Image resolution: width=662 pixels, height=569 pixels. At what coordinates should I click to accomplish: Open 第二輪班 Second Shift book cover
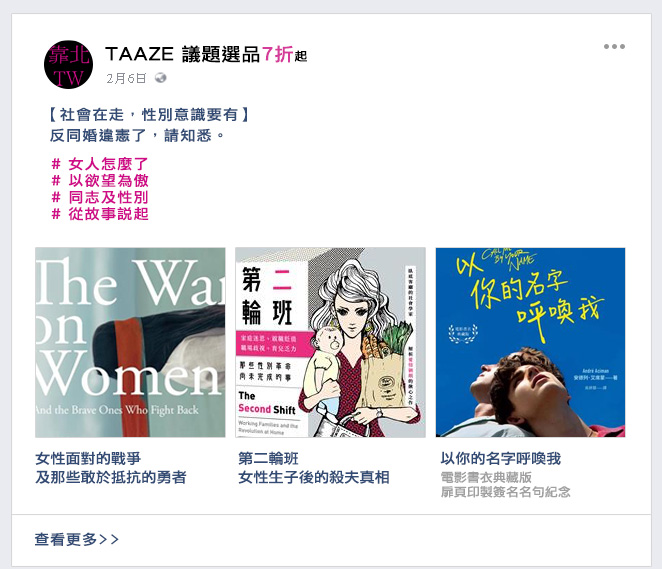click(x=330, y=342)
